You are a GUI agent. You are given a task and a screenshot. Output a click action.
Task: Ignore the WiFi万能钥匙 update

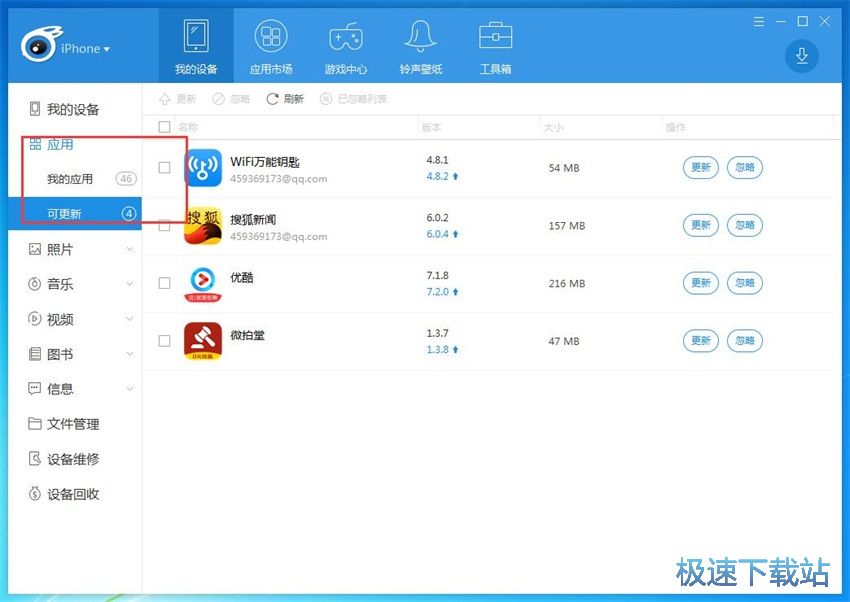745,167
